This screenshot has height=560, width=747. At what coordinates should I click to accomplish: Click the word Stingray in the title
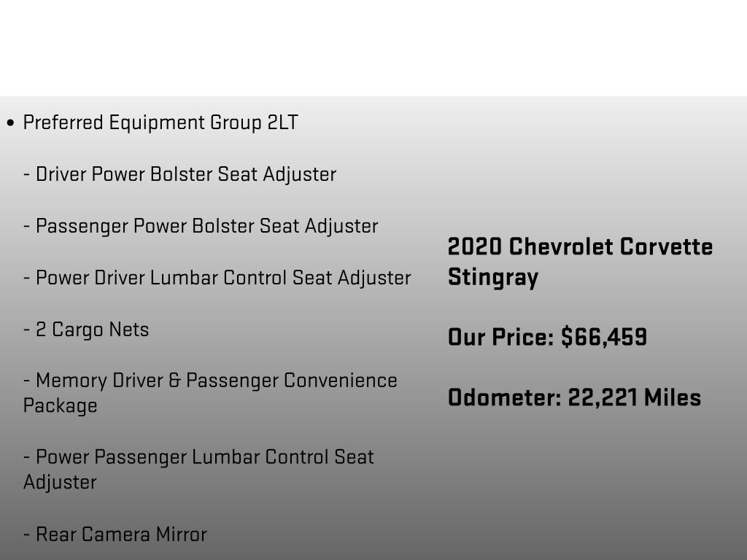pos(493,278)
